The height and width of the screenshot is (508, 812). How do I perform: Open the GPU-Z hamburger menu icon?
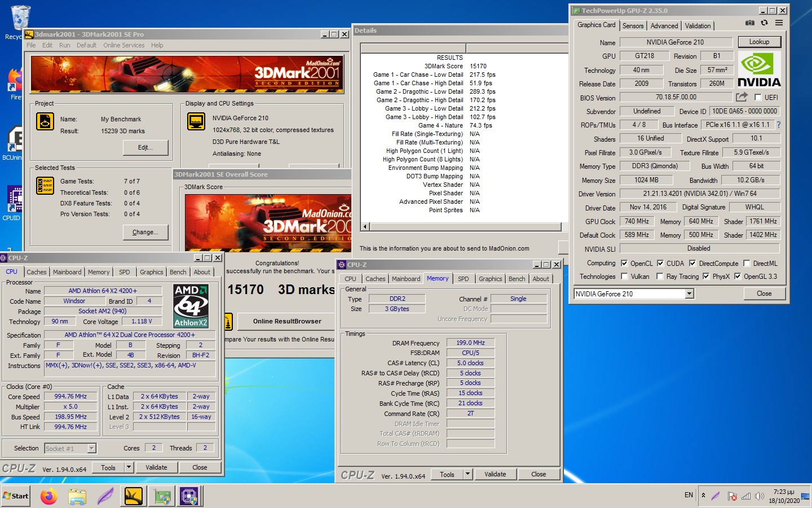click(779, 23)
